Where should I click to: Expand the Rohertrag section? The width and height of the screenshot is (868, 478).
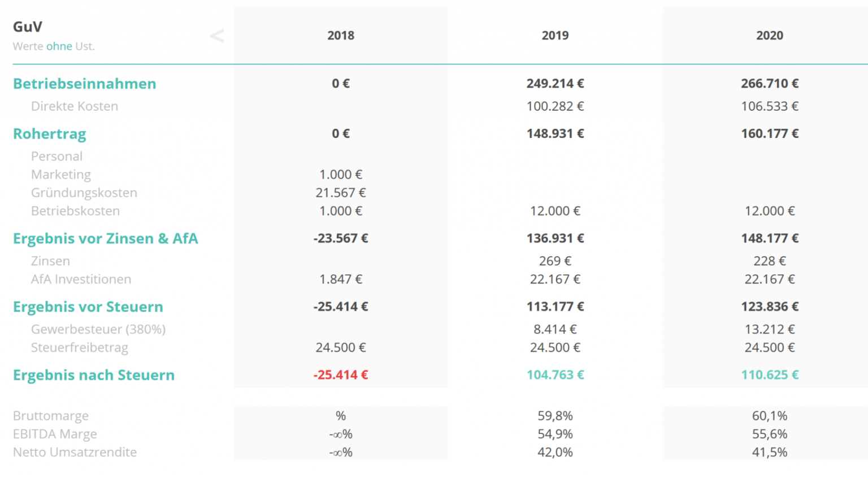pos(50,134)
